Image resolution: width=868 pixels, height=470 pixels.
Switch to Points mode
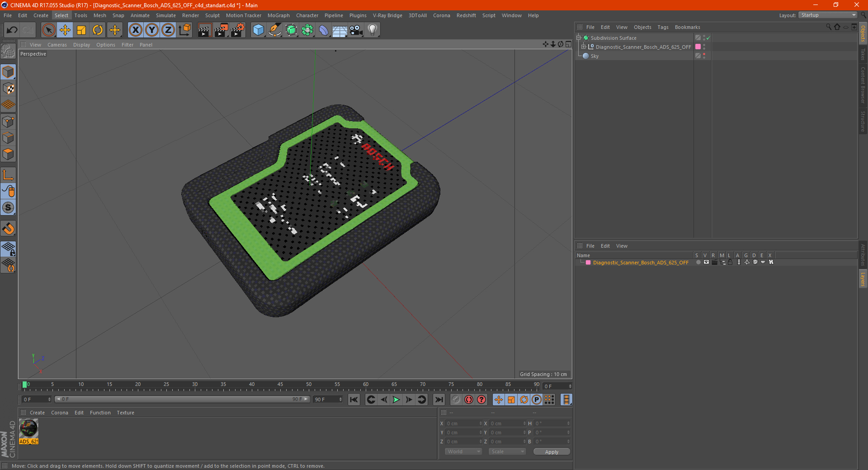point(9,122)
